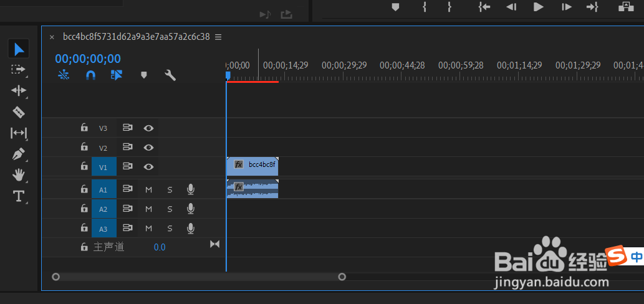This screenshot has height=304, width=644.
Task: Click left handle of timeline zoom scrollbar
Action: 56,277
